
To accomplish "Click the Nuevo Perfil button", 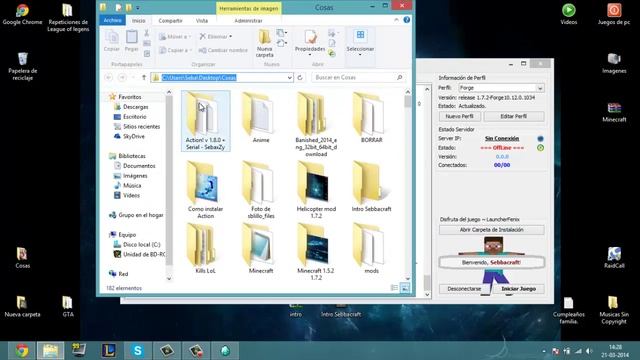I will pos(460,116).
